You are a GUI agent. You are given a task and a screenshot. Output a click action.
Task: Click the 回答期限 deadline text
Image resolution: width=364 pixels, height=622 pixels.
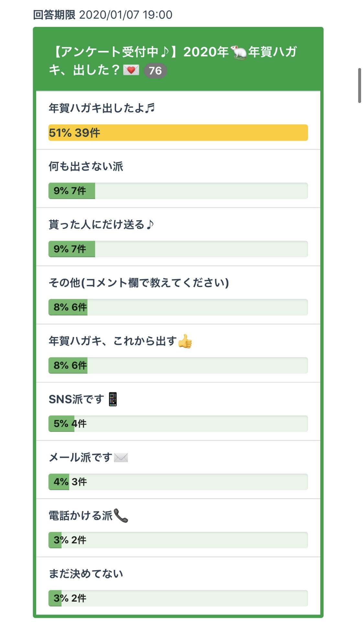tap(103, 15)
